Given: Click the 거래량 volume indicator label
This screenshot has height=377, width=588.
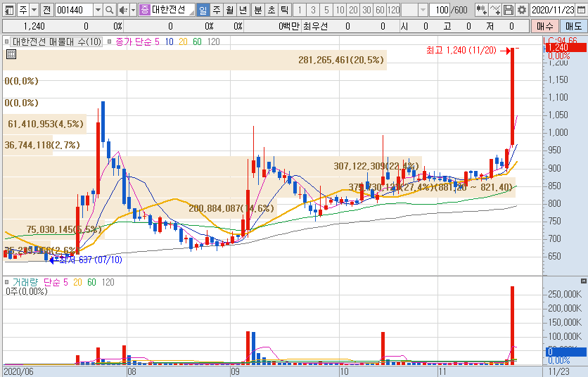Looking at the screenshot, I should pos(25,282).
